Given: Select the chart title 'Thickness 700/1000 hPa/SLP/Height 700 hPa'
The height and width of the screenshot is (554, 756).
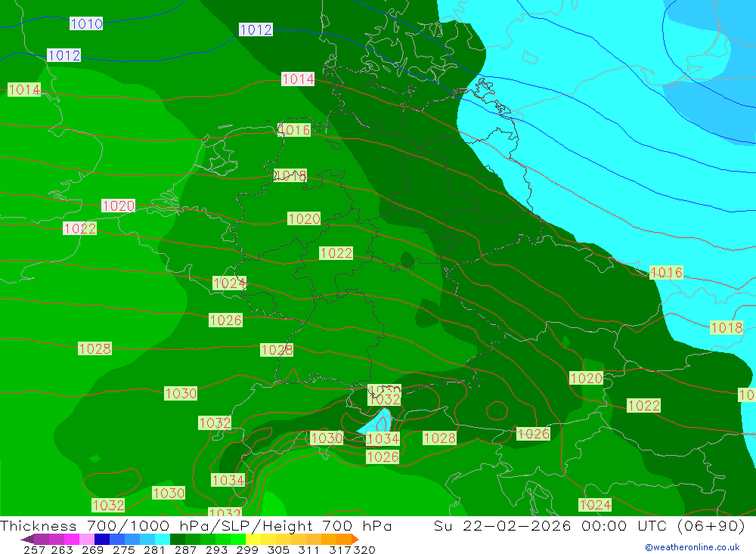Looking at the screenshot, I should coord(196,525).
